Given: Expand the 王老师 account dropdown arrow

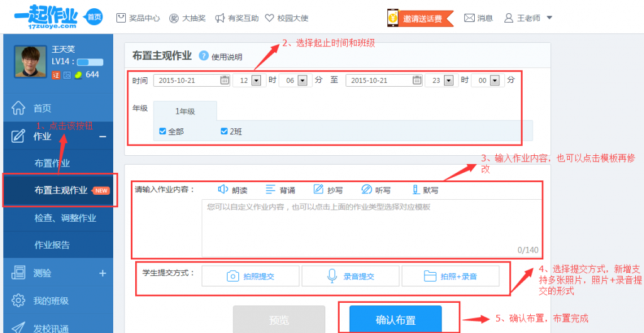Looking at the screenshot, I should click(x=550, y=18).
